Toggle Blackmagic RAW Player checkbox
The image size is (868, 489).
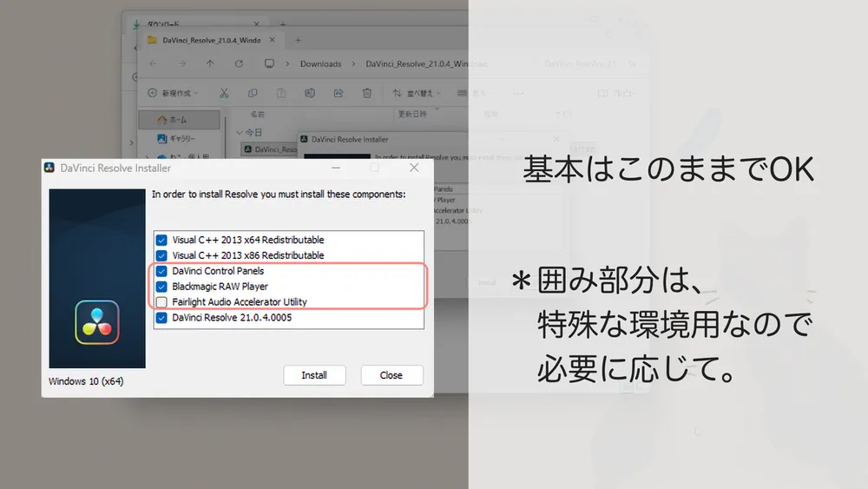click(161, 287)
